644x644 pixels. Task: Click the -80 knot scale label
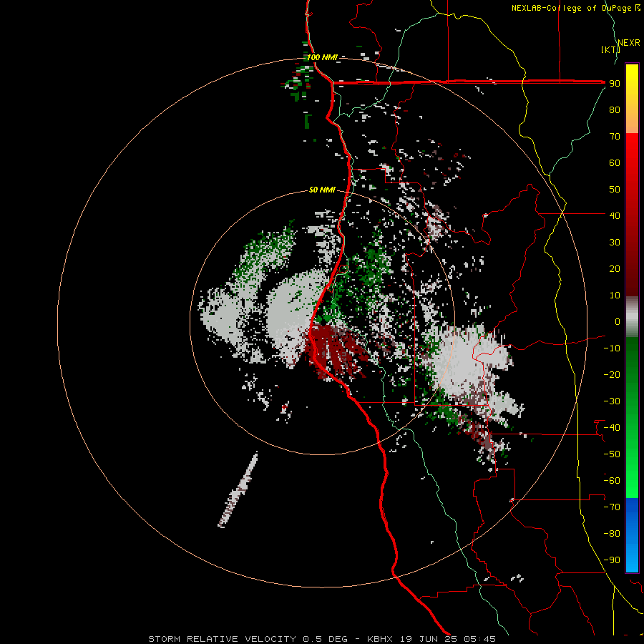coord(612,534)
